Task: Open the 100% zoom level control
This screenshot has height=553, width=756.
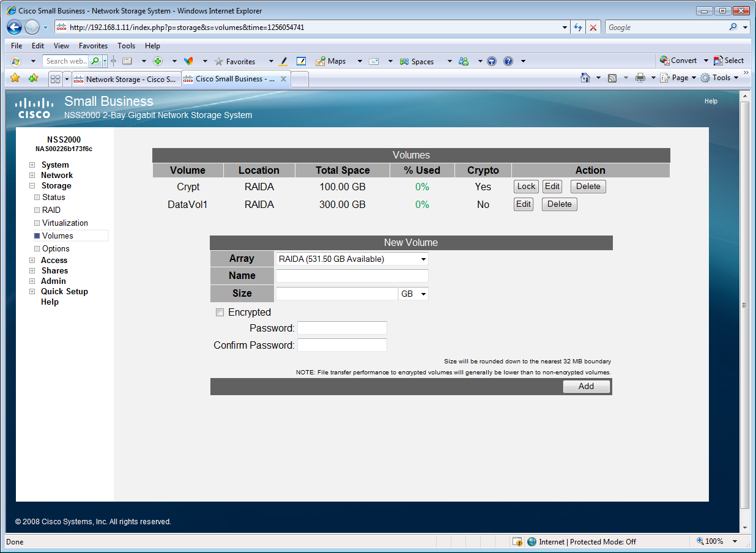Action: 717,541
